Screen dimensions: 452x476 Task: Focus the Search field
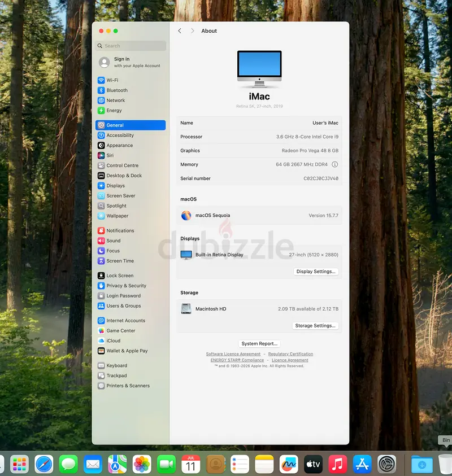(x=131, y=46)
